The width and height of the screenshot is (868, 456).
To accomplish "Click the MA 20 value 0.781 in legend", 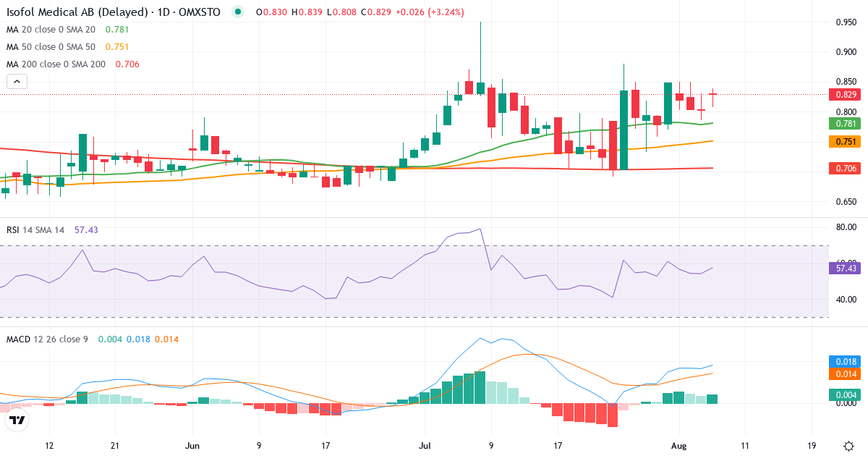I will [x=117, y=29].
